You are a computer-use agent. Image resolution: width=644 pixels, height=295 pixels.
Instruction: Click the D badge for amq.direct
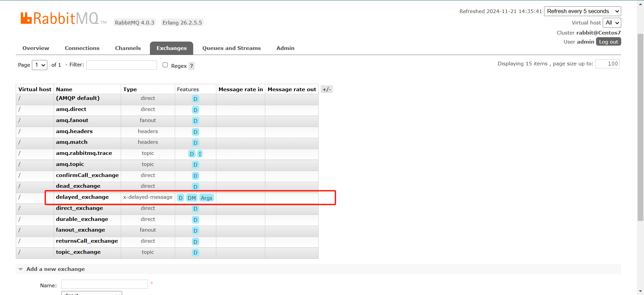pyautogui.click(x=196, y=110)
